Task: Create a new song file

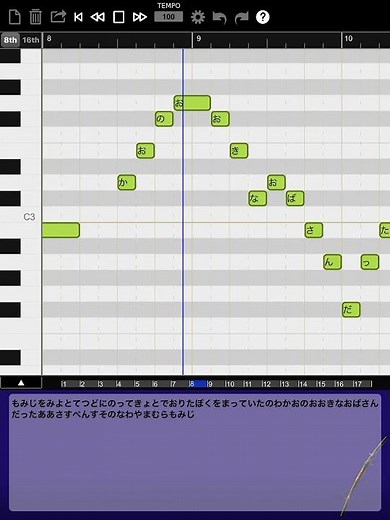Action: point(15,17)
